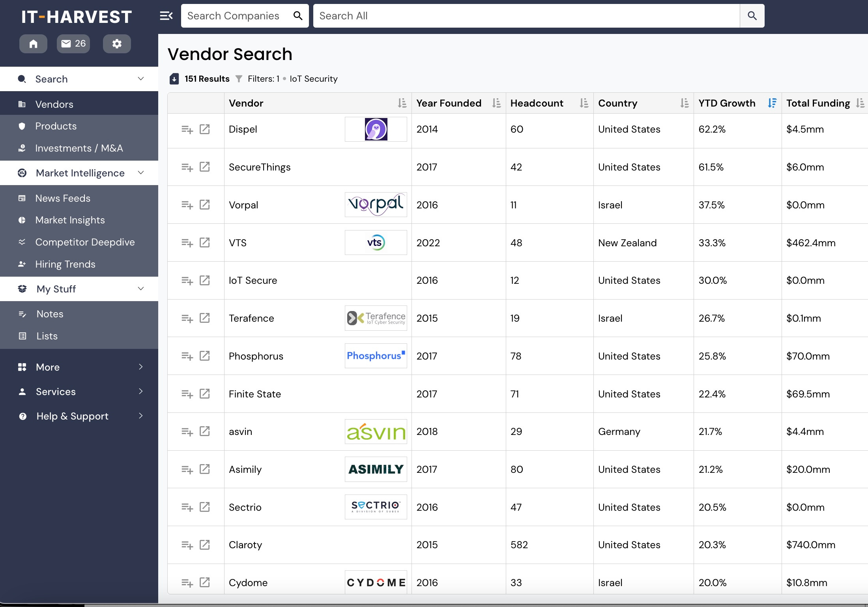Open News Feeds page

[79, 198]
